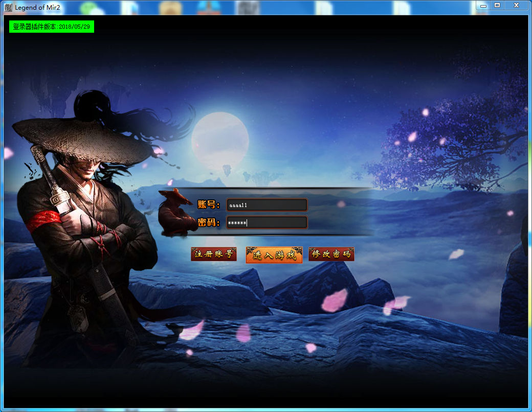Viewport: 532px width, 412px height.
Task: Click the large pink petal below the buttons
Action: (x=334, y=300)
